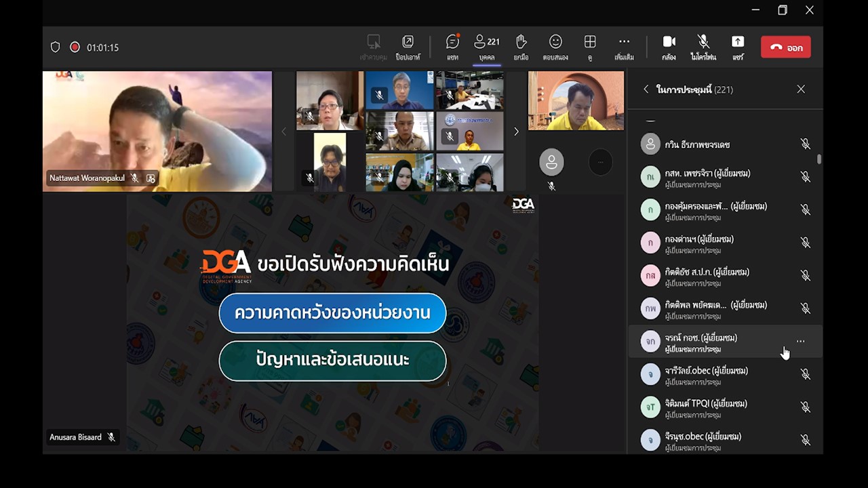
Task: Restore down the window
Action: 783,10
